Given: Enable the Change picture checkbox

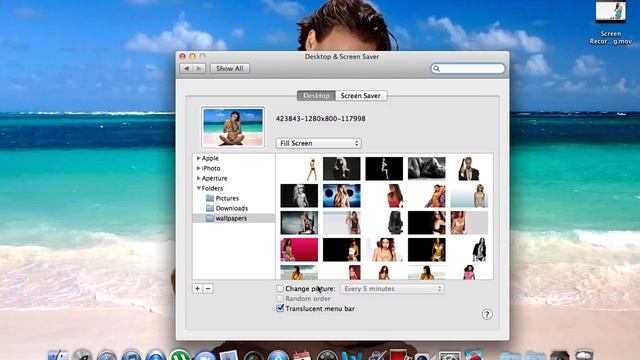Looking at the screenshot, I should tap(280, 289).
